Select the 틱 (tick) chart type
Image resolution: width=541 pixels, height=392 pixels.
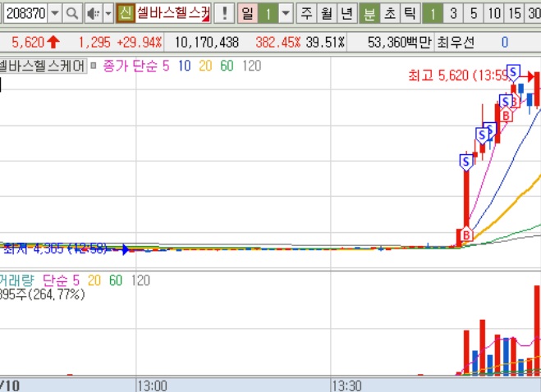click(408, 13)
